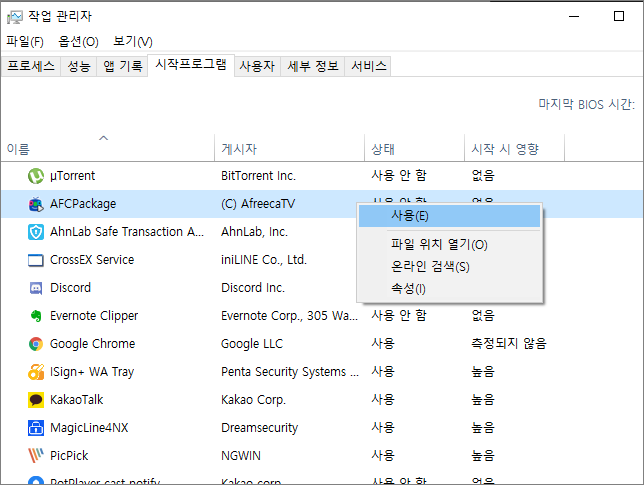
Task: Choose 온라인 검색(S) in context menu
Action: (449, 267)
